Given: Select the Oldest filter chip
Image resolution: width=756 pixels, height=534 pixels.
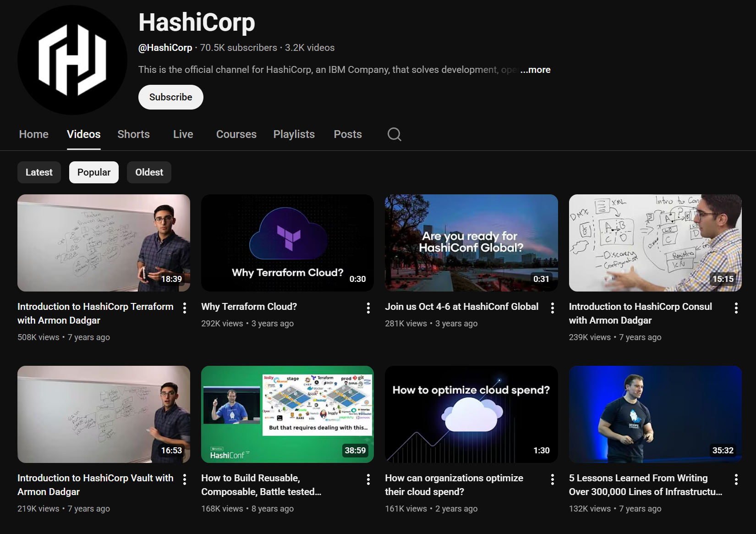Looking at the screenshot, I should click(x=149, y=172).
